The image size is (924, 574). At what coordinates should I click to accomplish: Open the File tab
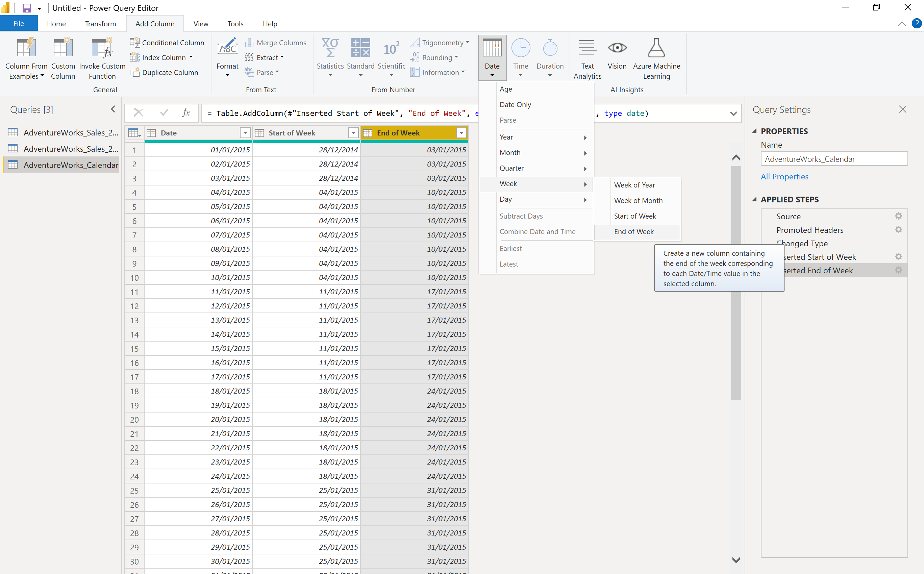[19, 24]
